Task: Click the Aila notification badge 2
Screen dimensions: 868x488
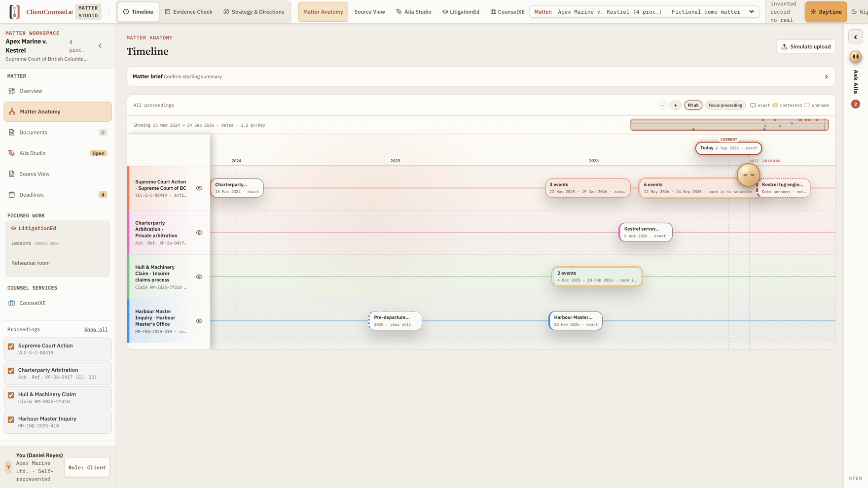Action: coord(856,104)
